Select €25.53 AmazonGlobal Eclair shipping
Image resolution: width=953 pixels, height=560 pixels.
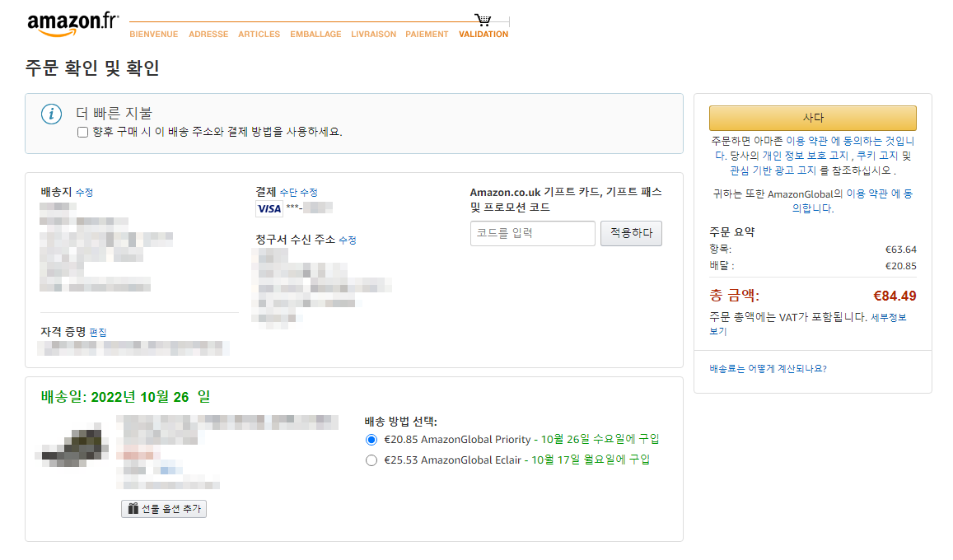pos(371,460)
